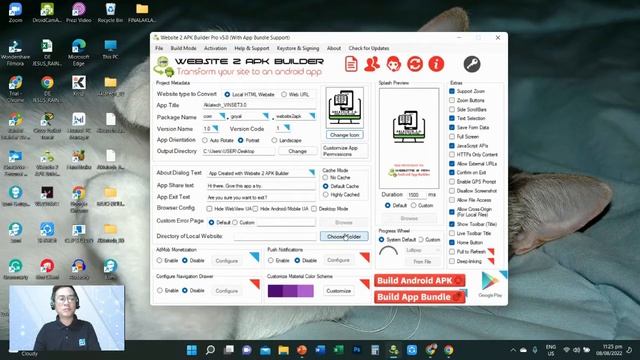The image size is (640, 360).
Task: Open Word from the taskbar
Action: tap(320, 350)
